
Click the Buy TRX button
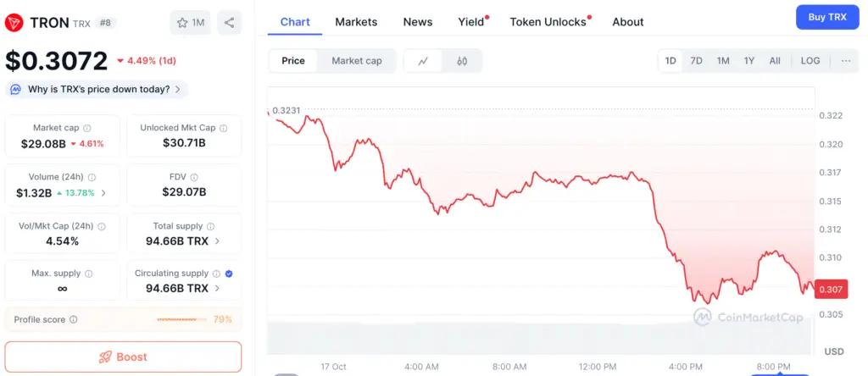[827, 17]
